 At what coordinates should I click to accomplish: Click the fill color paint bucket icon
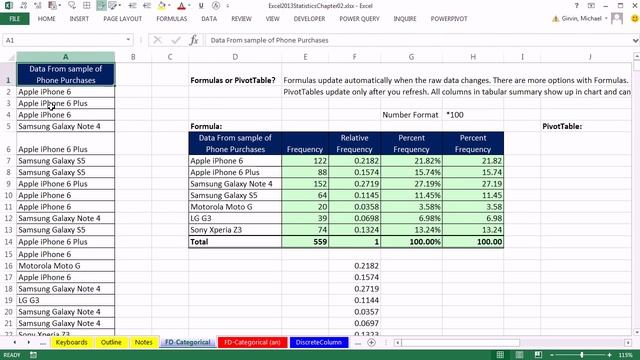[162, 6]
